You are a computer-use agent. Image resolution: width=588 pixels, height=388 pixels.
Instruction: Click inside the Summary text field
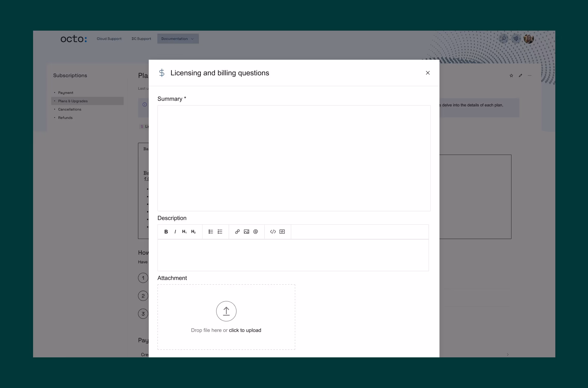[294, 158]
